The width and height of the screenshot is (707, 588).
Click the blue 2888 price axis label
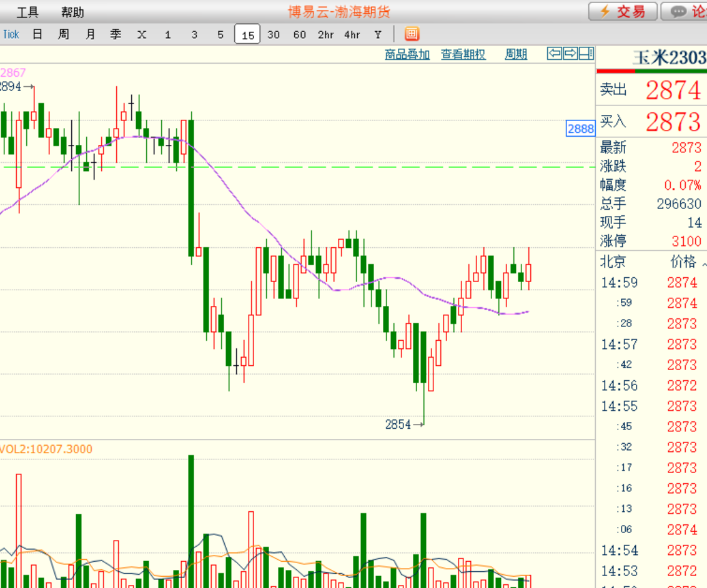[x=581, y=129]
